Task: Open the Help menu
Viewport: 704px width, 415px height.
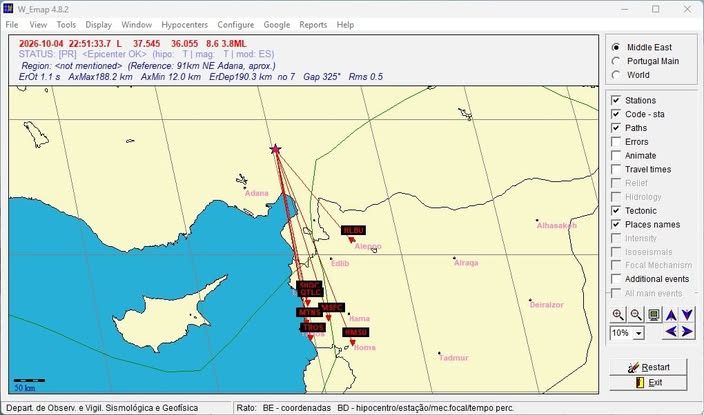Action: point(345,25)
